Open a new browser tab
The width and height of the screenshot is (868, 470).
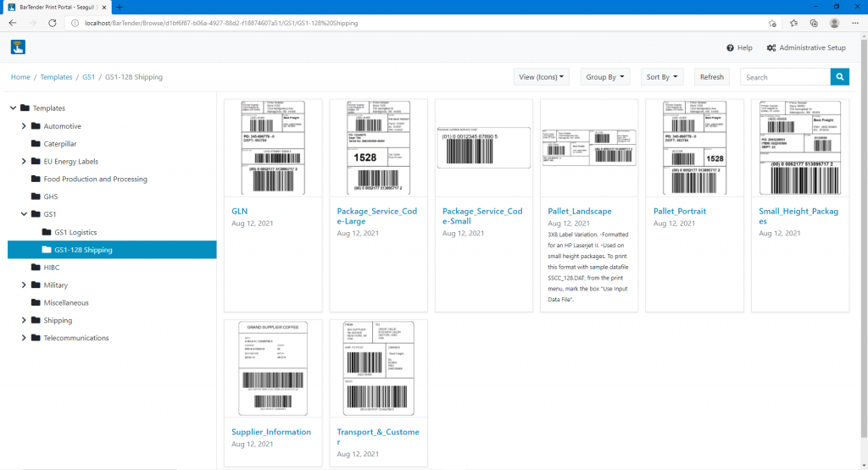[x=120, y=7]
